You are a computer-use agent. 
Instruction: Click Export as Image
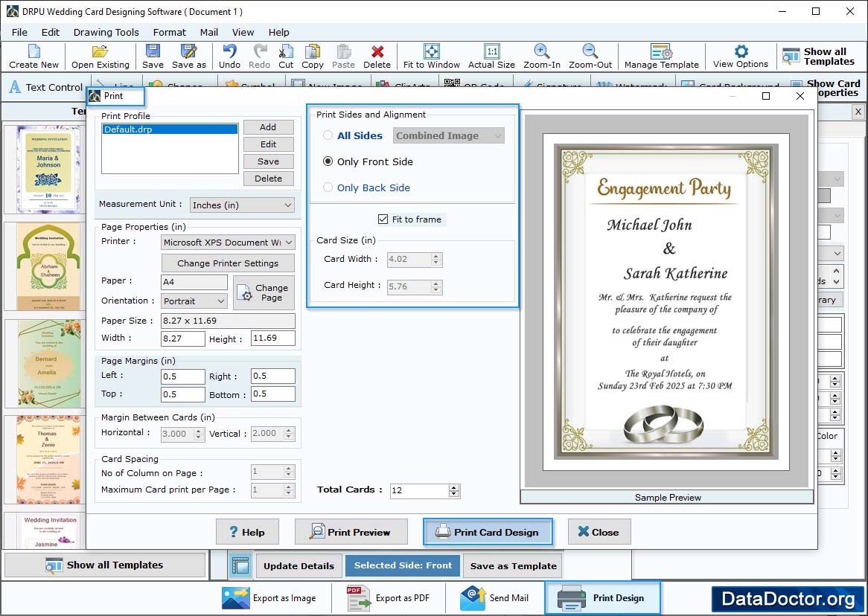269,597
